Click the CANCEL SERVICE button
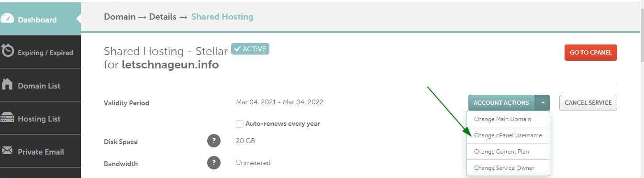 tap(588, 103)
